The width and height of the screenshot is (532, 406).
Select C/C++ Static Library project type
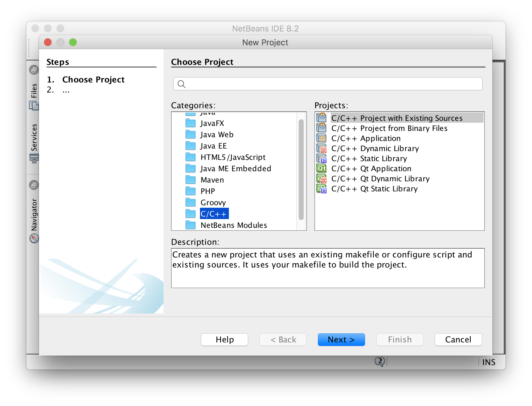[x=369, y=158]
